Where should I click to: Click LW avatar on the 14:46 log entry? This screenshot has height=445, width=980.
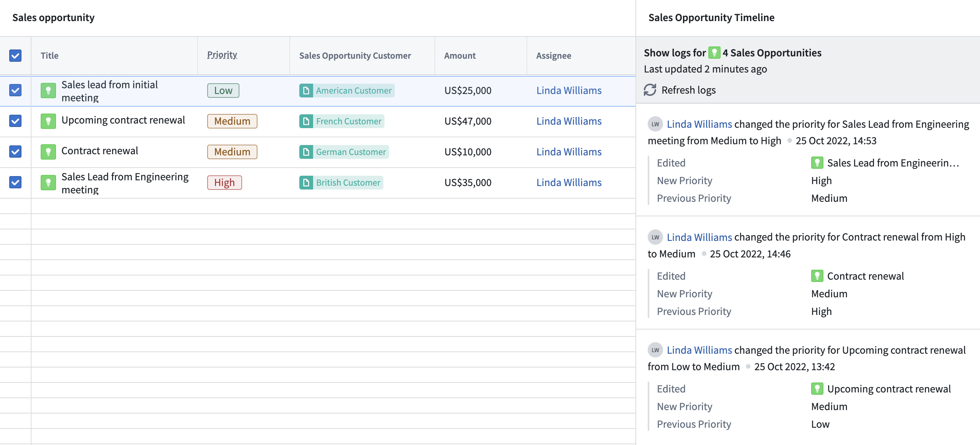tap(655, 237)
